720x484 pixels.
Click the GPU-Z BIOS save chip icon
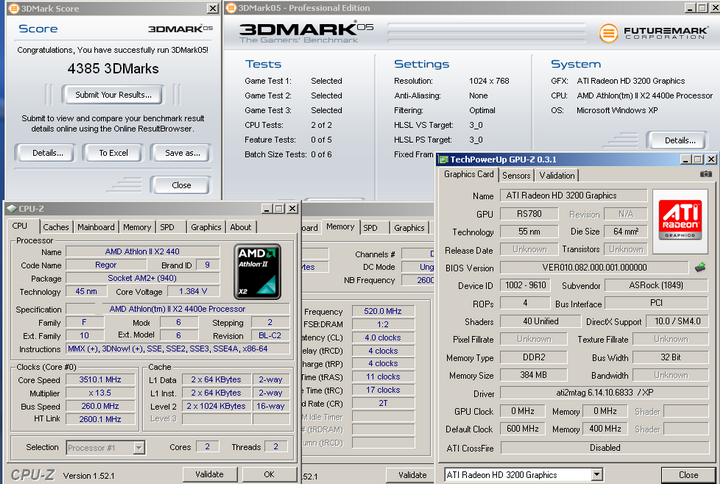point(700,267)
